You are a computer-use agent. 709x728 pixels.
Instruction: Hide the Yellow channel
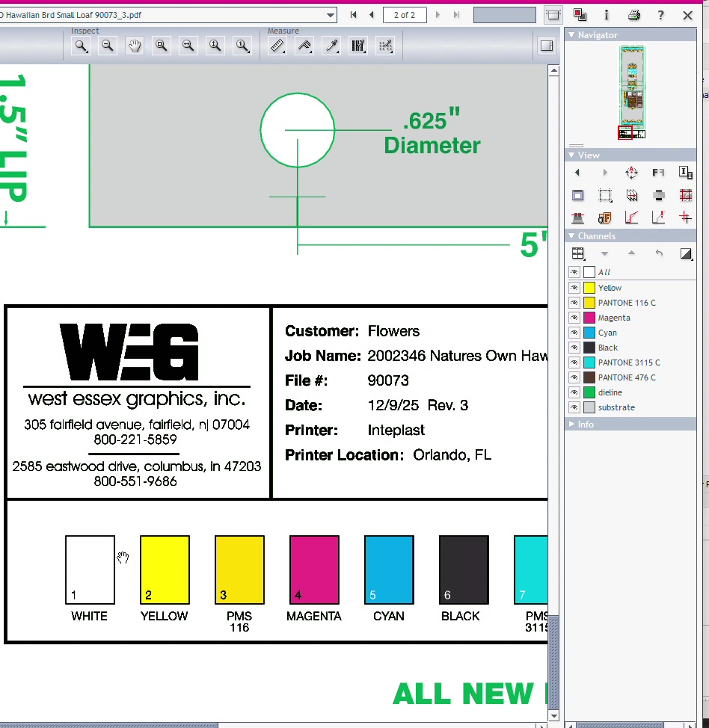[574, 287]
